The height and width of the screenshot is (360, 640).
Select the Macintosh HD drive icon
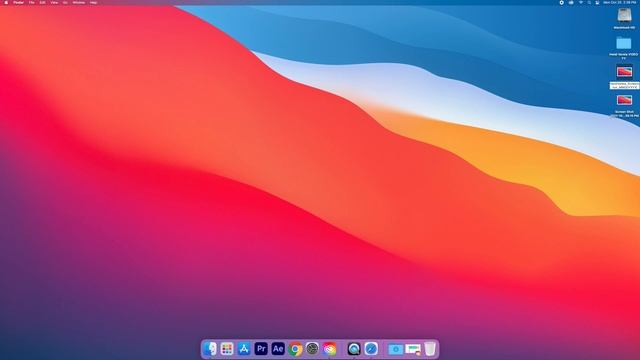pyautogui.click(x=624, y=16)
